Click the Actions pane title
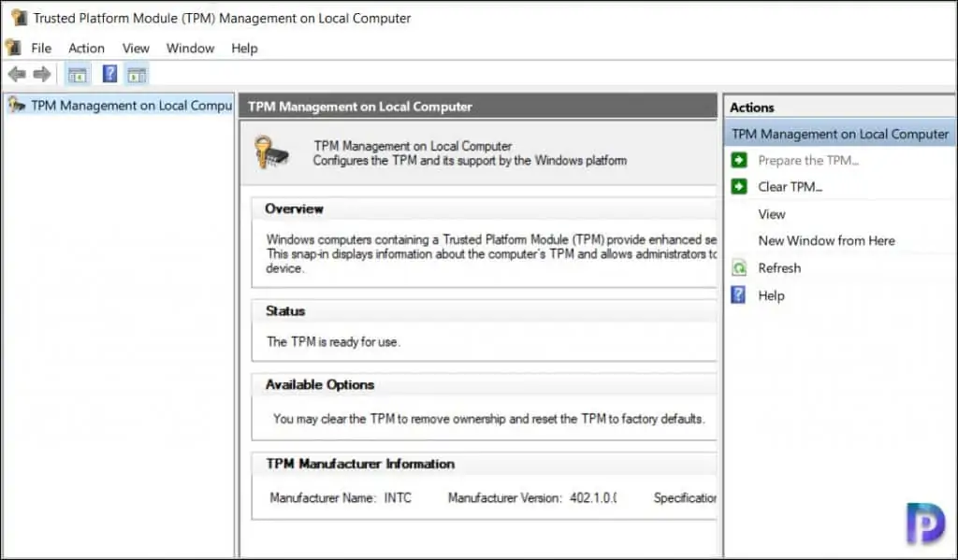This screenshot has height=560, width=958. click(x=751, y=108)
